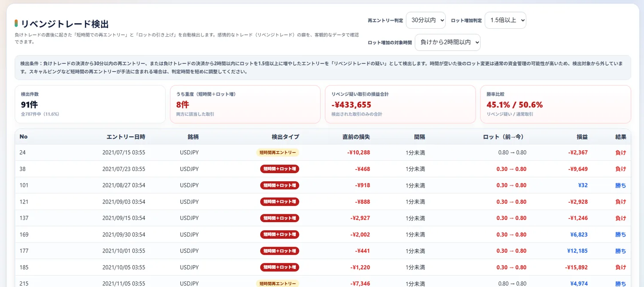Image resolution: width=644 pixels, height=287 pixels.
Task: Select the 91件 detection count value
Action: tap(30, 104)
